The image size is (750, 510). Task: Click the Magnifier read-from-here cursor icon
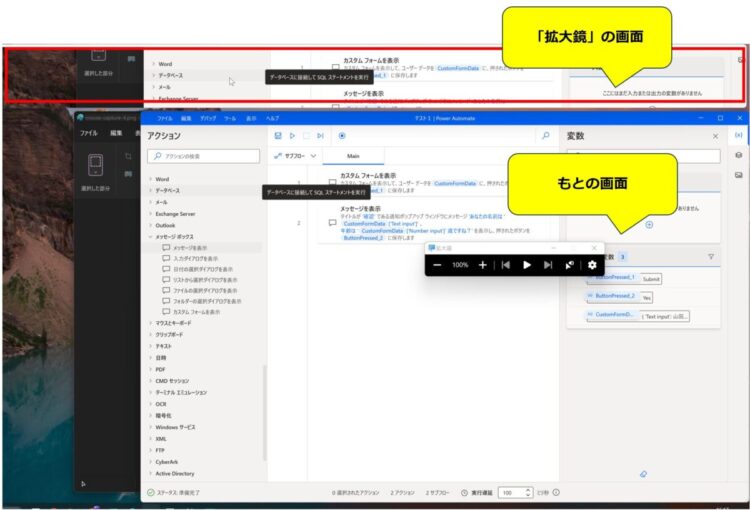click(569, 265)
